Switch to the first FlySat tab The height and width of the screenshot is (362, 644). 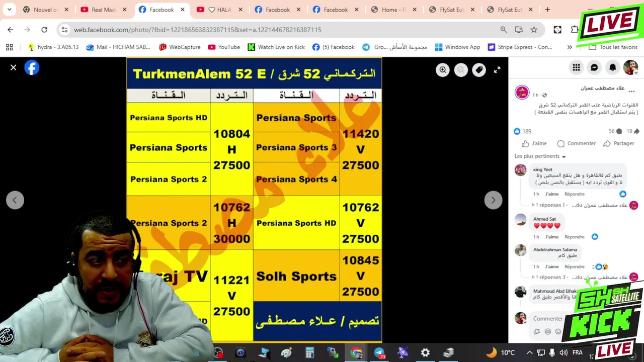[x=452, y=10]
